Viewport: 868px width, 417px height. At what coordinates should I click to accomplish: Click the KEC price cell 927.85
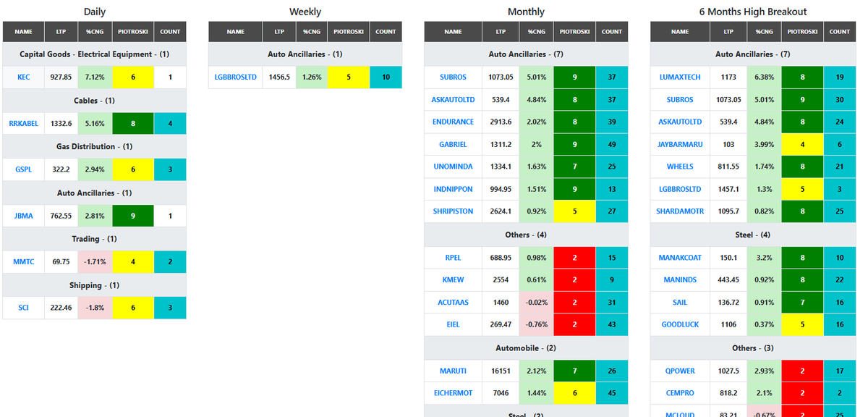pos(61,77)
